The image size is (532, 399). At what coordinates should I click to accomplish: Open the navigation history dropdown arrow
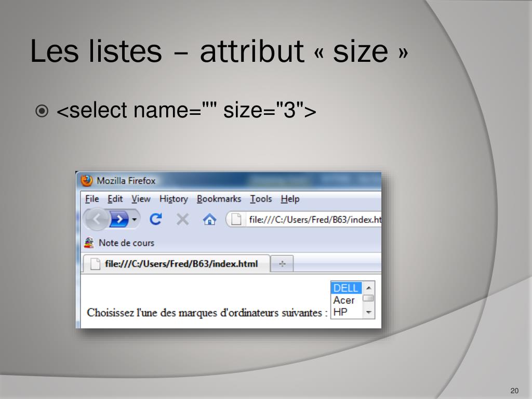(135, 220)
